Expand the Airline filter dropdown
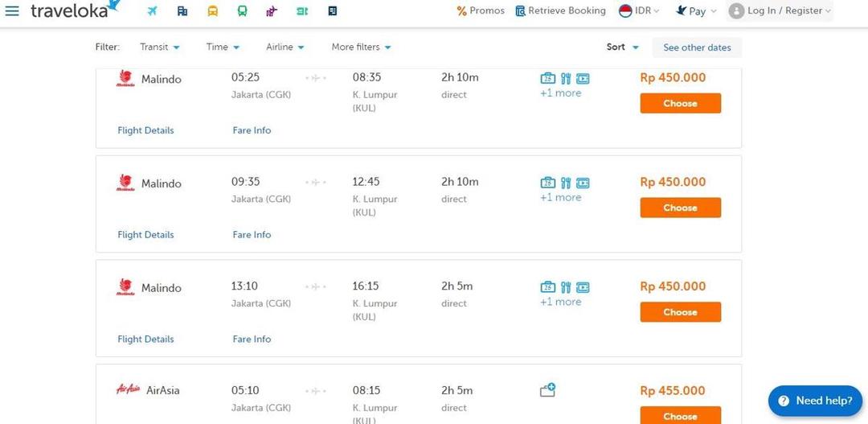This screenshot has width=868, height=424. pyautogui.click(x=285, y=47)
